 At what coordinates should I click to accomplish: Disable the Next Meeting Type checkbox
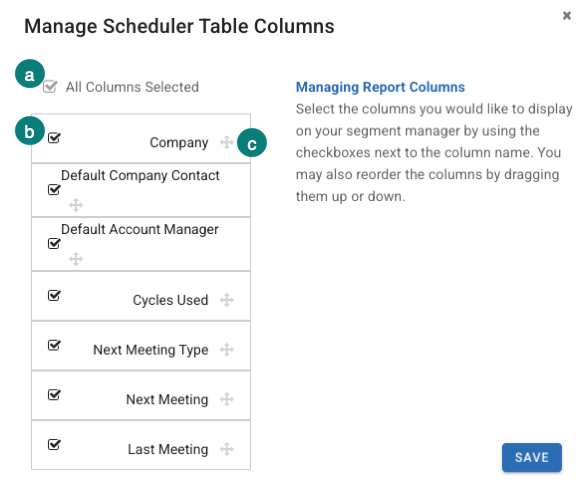[54, 345]
